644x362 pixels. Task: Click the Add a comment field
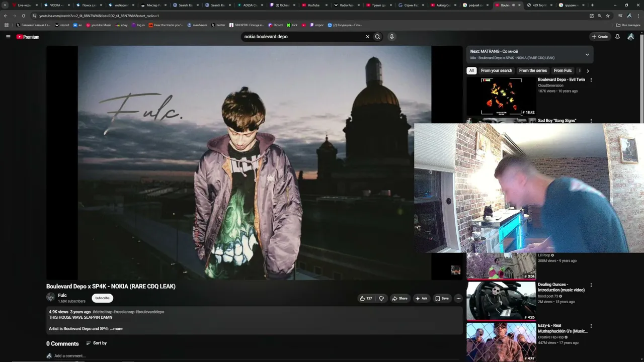(x=70, y=356)
